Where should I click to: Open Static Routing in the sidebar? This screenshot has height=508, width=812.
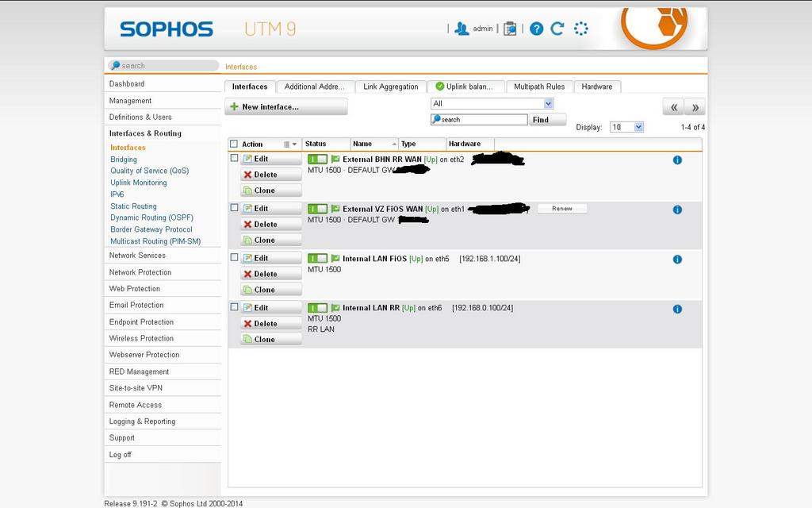point(133,206)
